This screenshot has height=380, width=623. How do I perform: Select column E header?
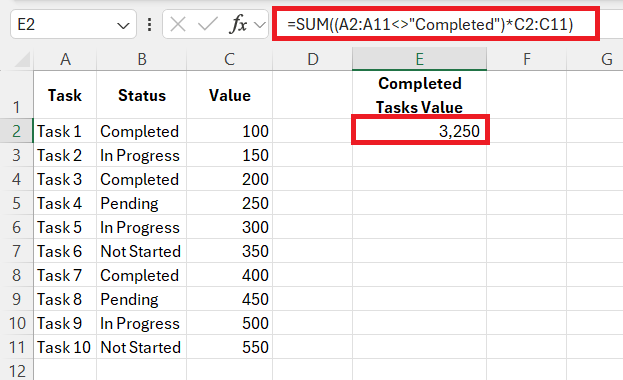[x=420, y=60]
